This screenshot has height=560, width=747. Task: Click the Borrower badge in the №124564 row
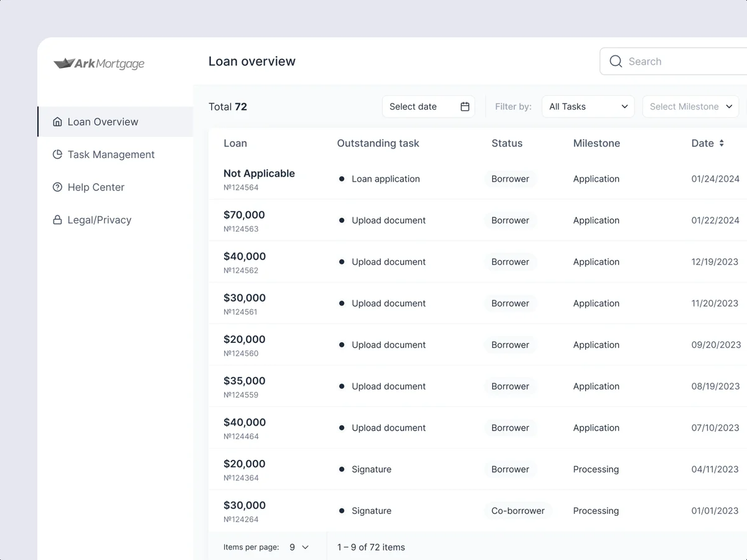pyautogui.click(x=510, y=179)
